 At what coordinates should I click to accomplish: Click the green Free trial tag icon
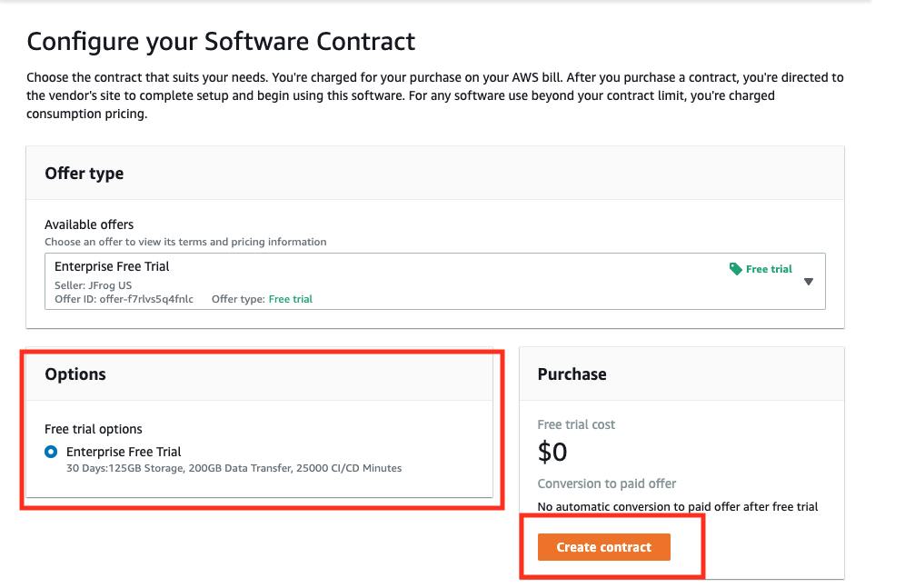click(736, 269)
